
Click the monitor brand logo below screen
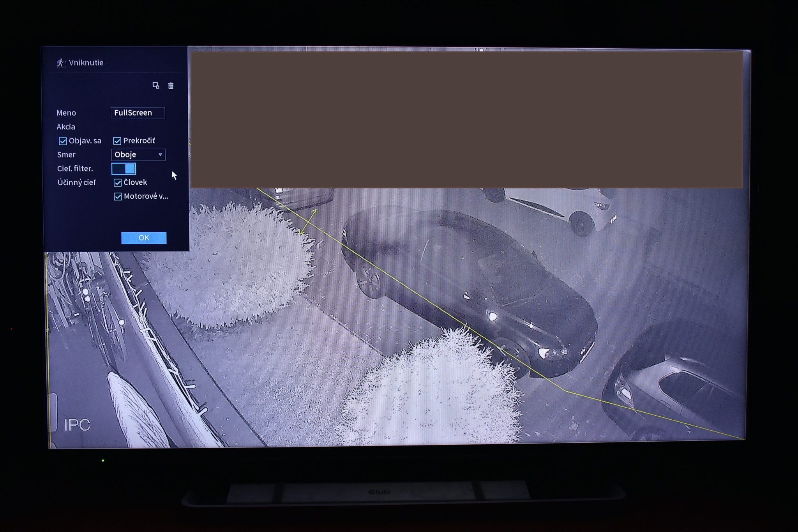point(379,492)
